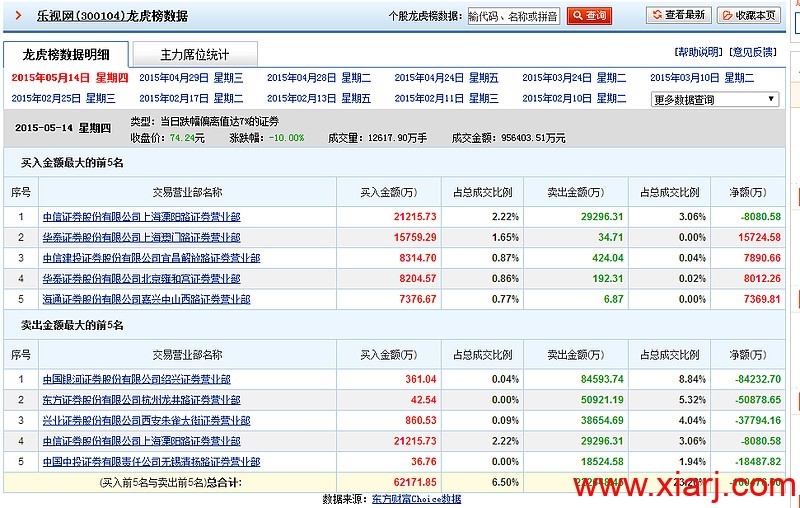
Task: Open 中信证券上海溧阳路 link in buy table
Action: pos(141,217)
